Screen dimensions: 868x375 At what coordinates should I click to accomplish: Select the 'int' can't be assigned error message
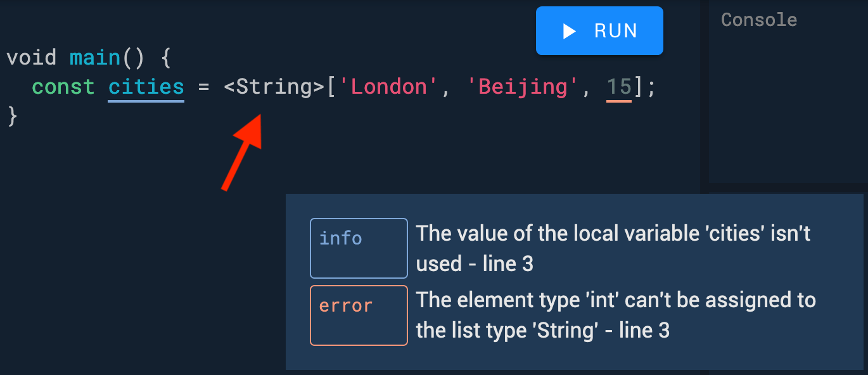[616, 315]
